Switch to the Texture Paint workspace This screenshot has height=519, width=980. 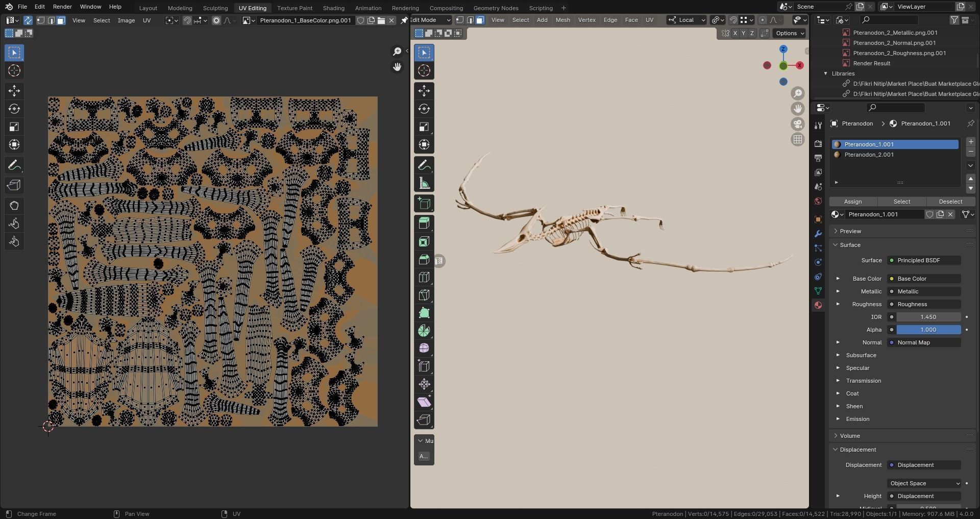tap(295, 8)
